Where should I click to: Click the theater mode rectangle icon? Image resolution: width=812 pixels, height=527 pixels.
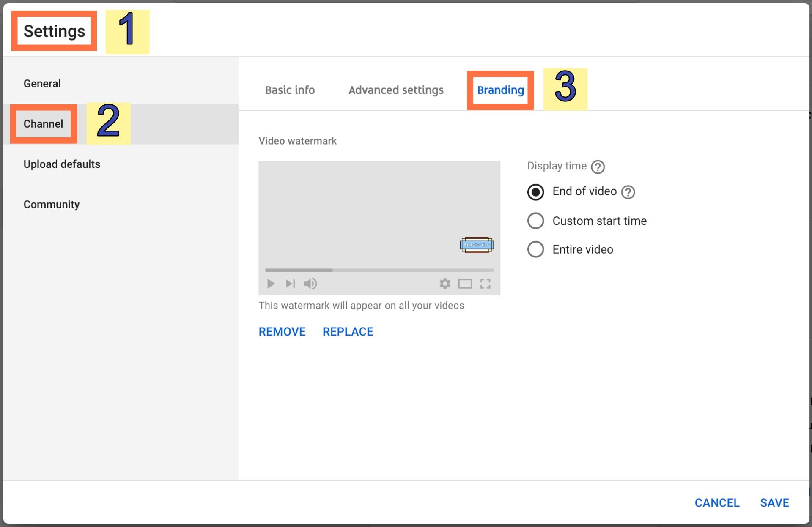(x=465, y=284)
